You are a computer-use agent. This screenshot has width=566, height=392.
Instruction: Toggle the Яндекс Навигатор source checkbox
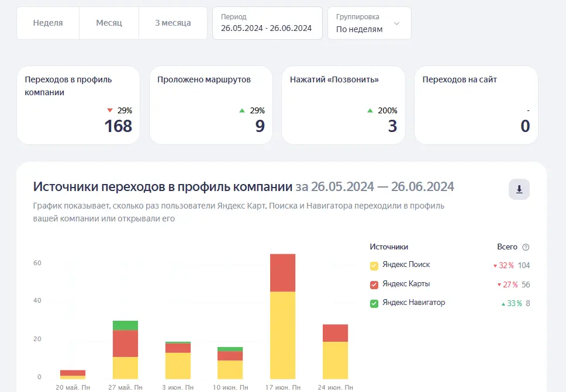(374, 304)
